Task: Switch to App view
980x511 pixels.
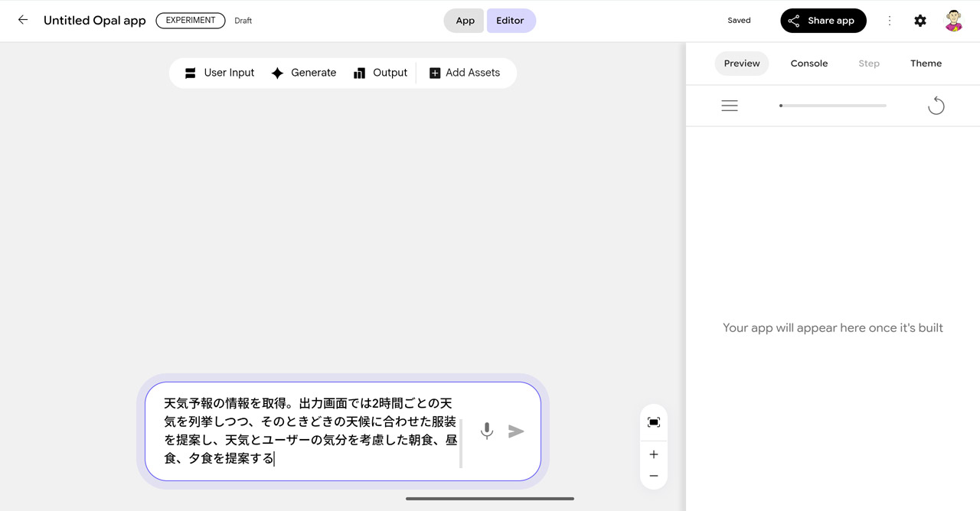Action: point(464,21)
